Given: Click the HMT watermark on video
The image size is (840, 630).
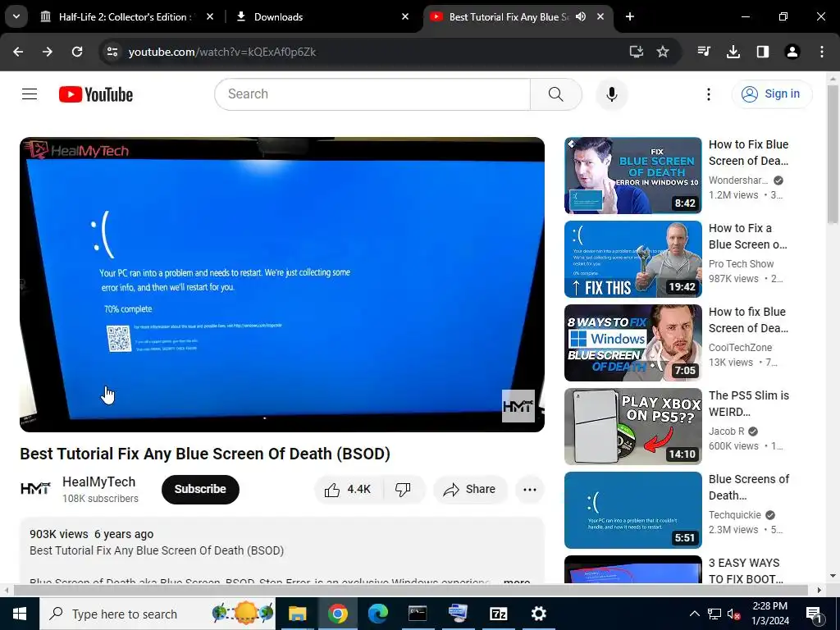Looking at the screenshot, I should pyautogui.click(x=518, y=405).
